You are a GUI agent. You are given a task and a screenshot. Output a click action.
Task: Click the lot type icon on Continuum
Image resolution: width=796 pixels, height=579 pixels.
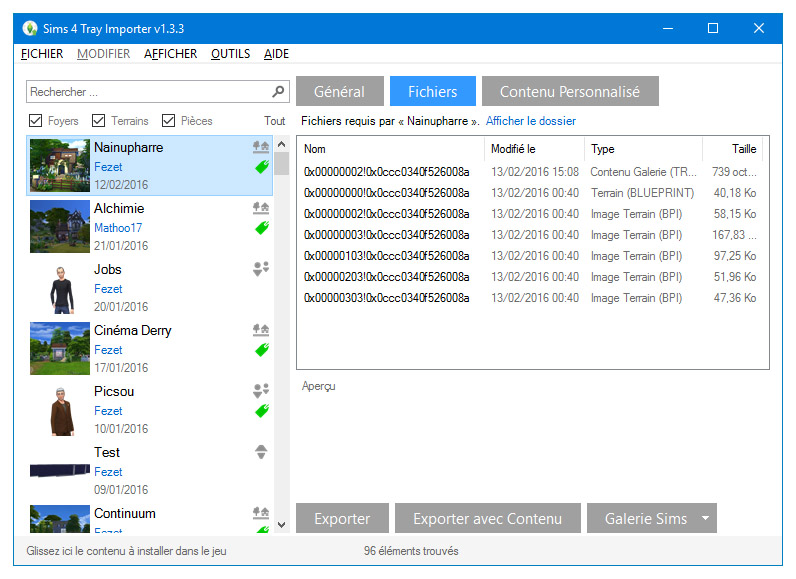coord(261,513)
